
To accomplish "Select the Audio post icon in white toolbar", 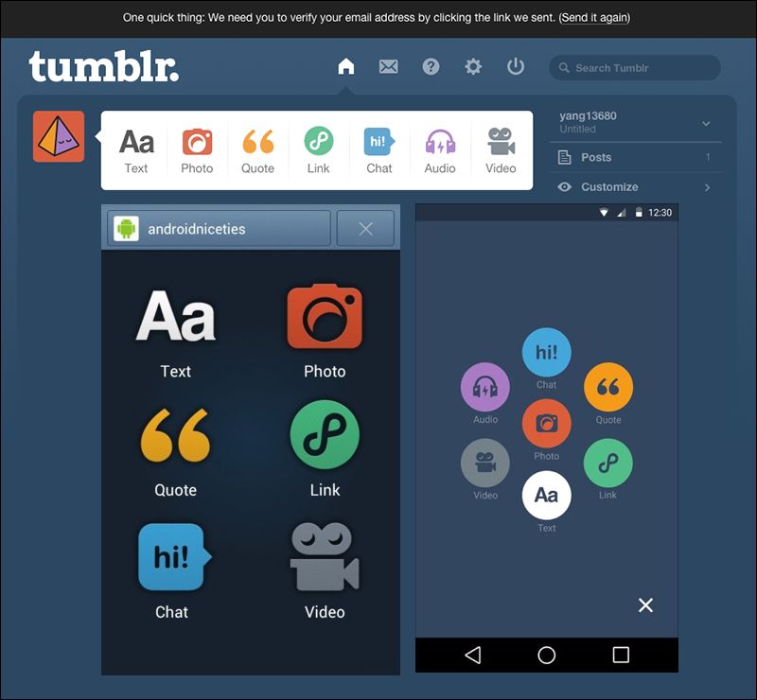I will pos(440,151).
